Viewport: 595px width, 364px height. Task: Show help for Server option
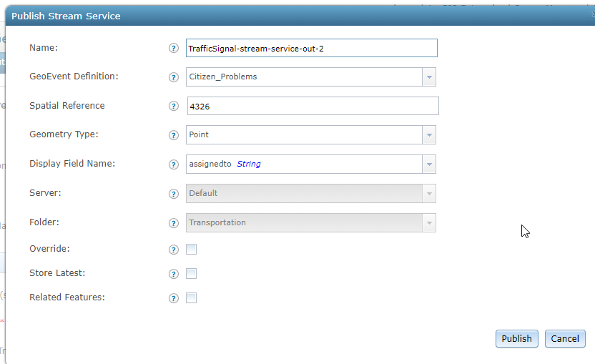173,194
